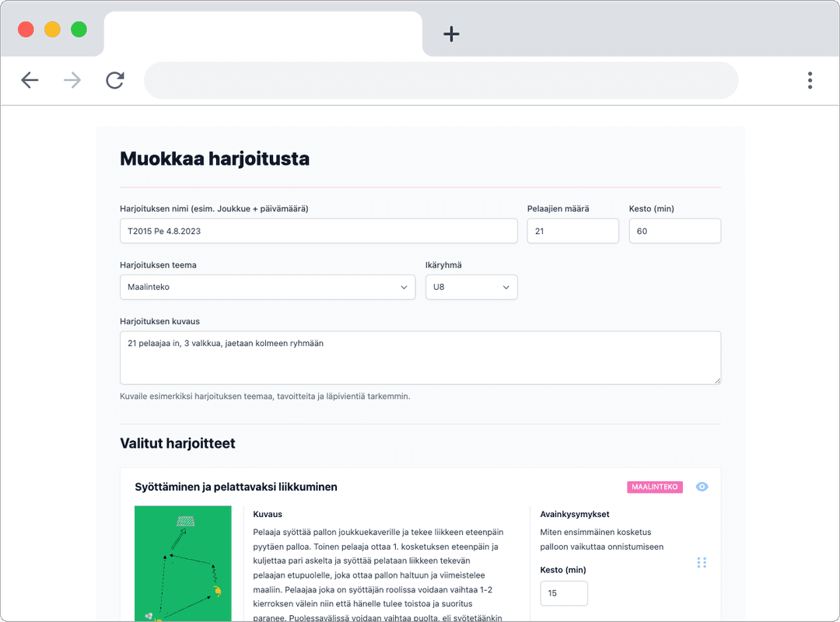This screenshot has width=840, height=622.
Task: Click the pink MAALINTEKO theme badge
Action: (654, 486)
